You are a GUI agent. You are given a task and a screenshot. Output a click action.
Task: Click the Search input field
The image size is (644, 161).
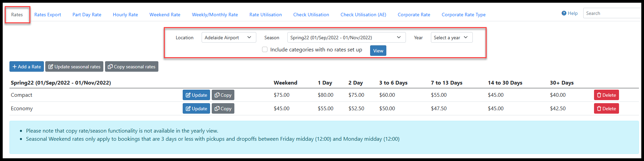(x=612, y=13)
